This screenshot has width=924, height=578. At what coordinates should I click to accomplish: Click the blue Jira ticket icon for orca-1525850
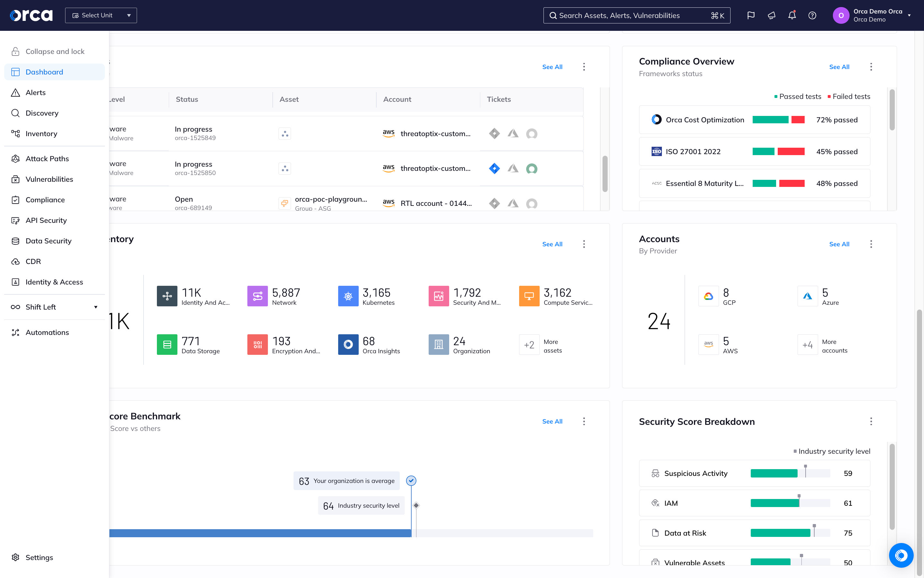(x=494, y=168)
